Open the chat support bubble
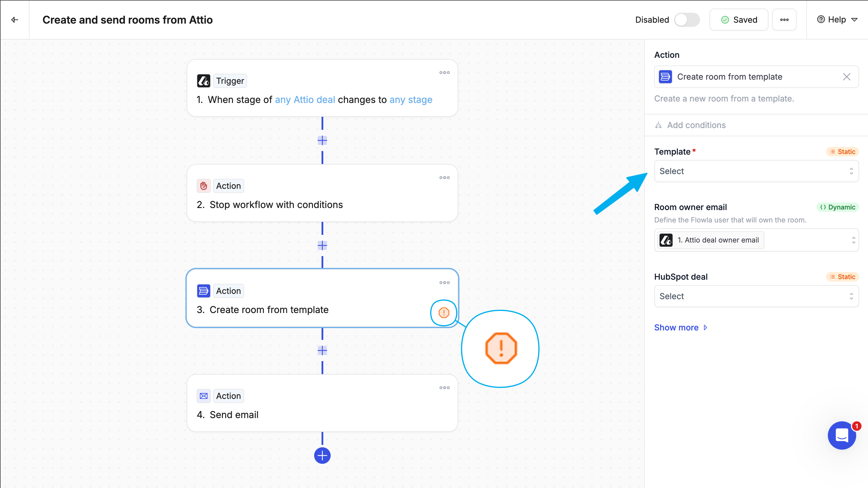This screenshot has width=868, height=488. coord(841,435)
